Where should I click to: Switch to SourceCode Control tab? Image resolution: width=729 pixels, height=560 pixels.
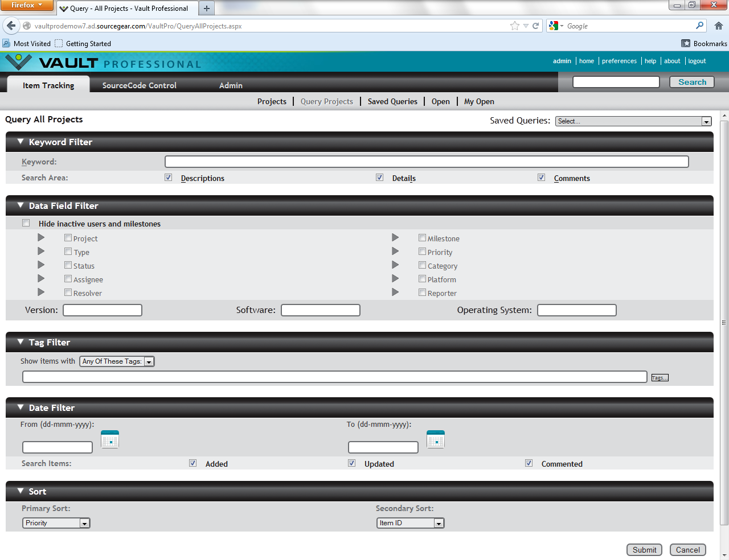click(140, 85)
